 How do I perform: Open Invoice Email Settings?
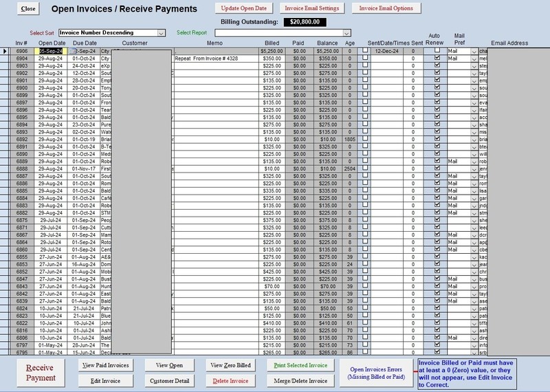(x=312, y=8)
